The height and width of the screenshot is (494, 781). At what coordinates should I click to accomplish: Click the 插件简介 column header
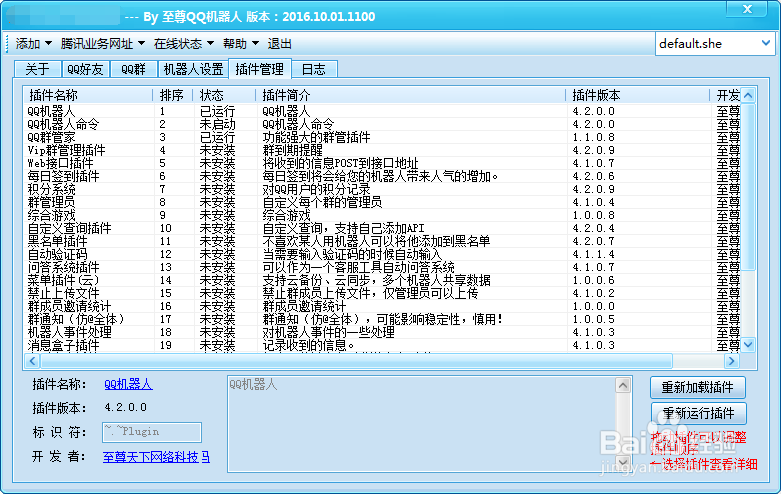410,95
